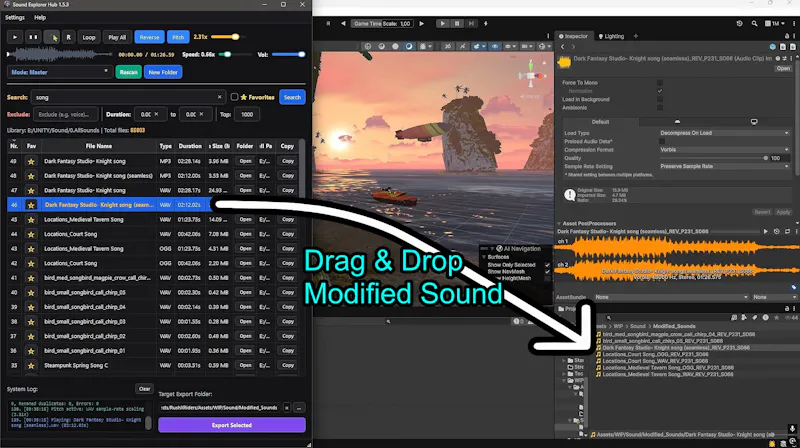Click Game Time Scale increase arrow
This screenshot has height=448, width=800.
tap(421, 23)
